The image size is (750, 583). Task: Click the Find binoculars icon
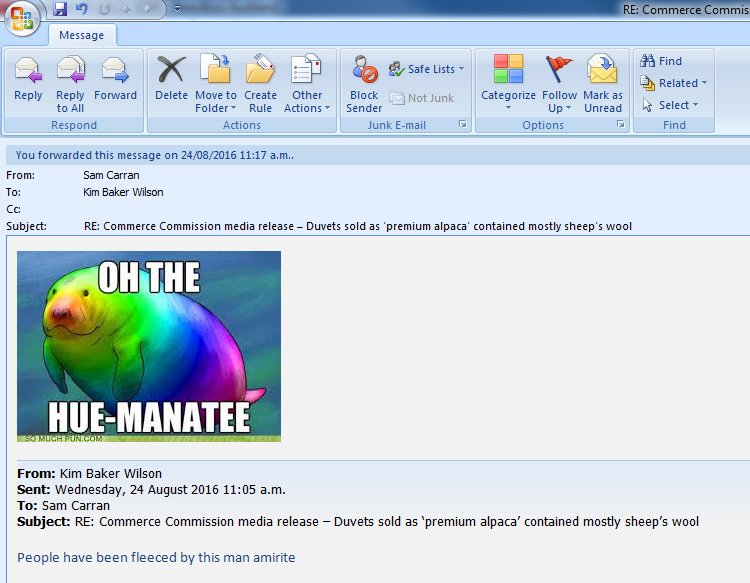(647, 61)
